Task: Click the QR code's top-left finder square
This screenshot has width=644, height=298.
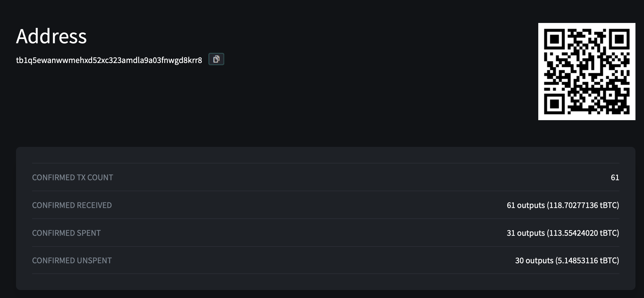Action: click(x=555, y=39)
